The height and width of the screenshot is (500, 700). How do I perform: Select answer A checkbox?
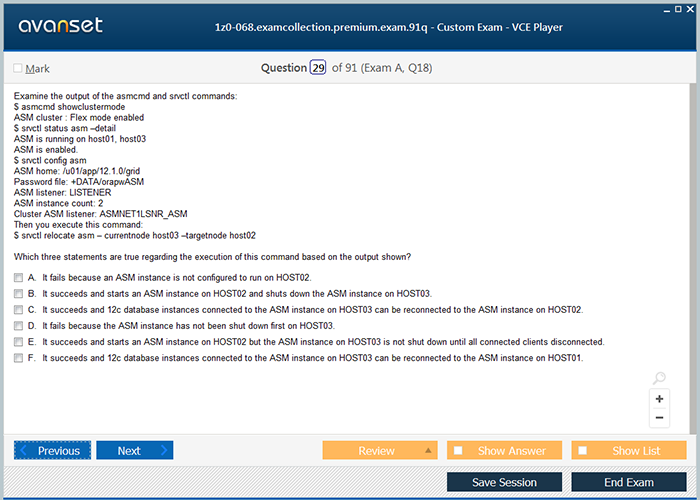(x=18, y=277)
